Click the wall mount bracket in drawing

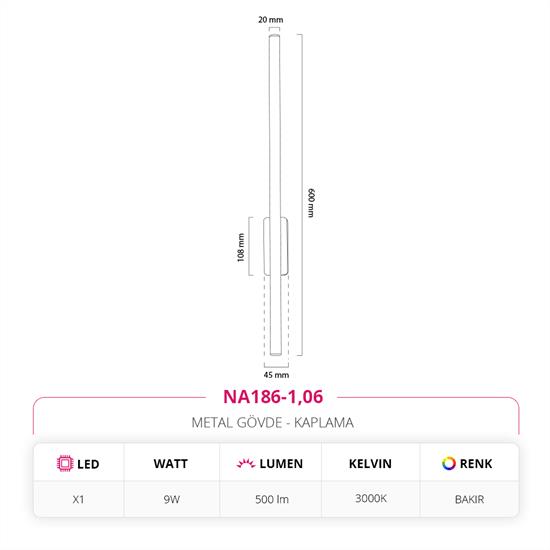click(x=276, y=246)
